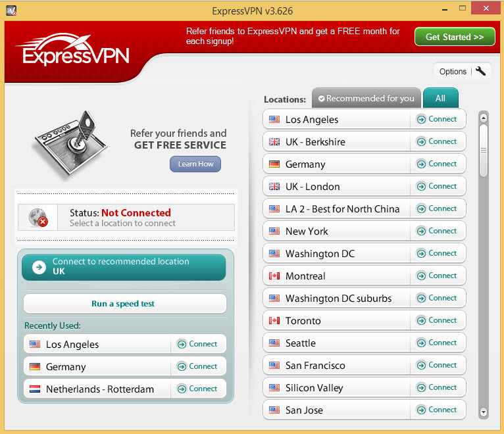Connect to LA 2 - Best for North China
The height and width of the screenshot is (434, 504).
[x=436, y=208]
